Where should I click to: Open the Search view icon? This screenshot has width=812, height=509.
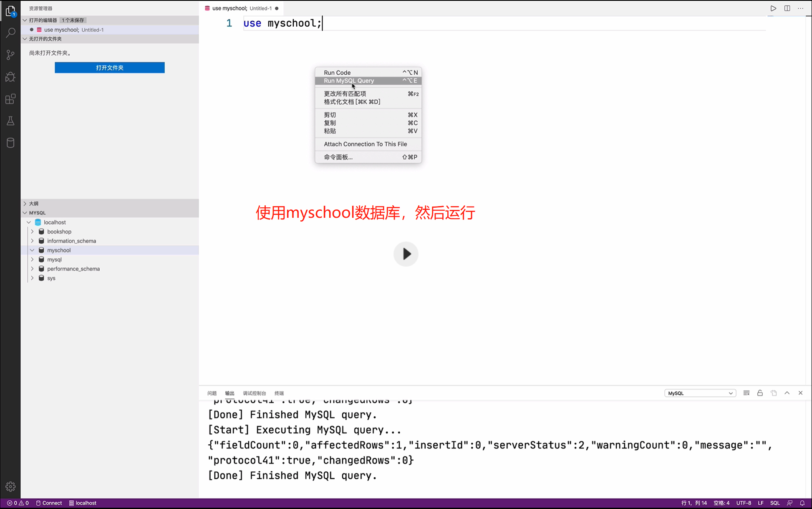[x=10, y=33]
